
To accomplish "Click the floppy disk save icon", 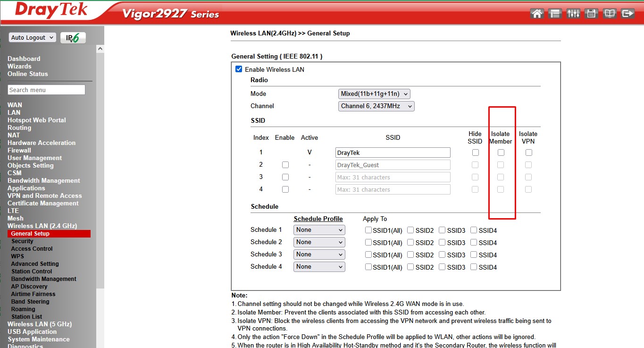I will click(591, 13).
